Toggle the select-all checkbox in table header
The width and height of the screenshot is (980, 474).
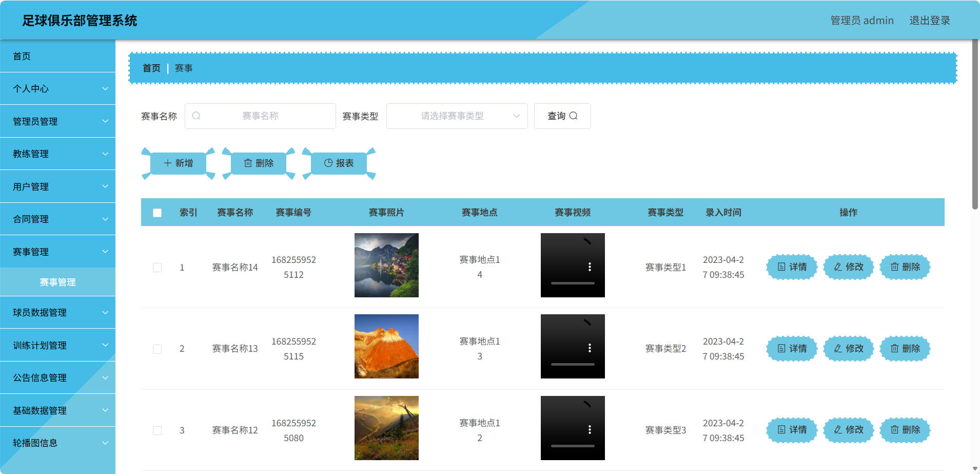pos(158,213)
